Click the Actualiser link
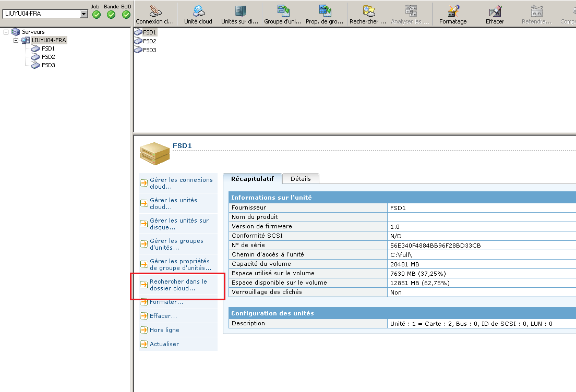576x392 pixels. click(164, 344)
